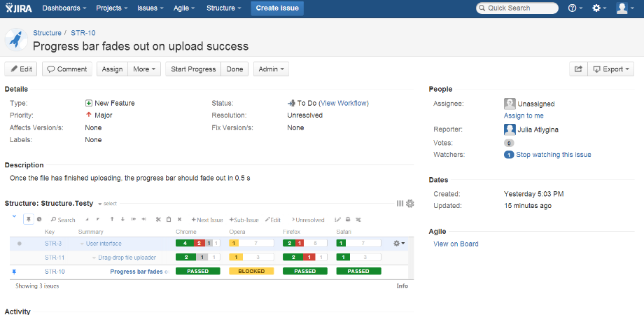
Task: Toggle Structure panel column layout icon
Action: click(400, 203)
